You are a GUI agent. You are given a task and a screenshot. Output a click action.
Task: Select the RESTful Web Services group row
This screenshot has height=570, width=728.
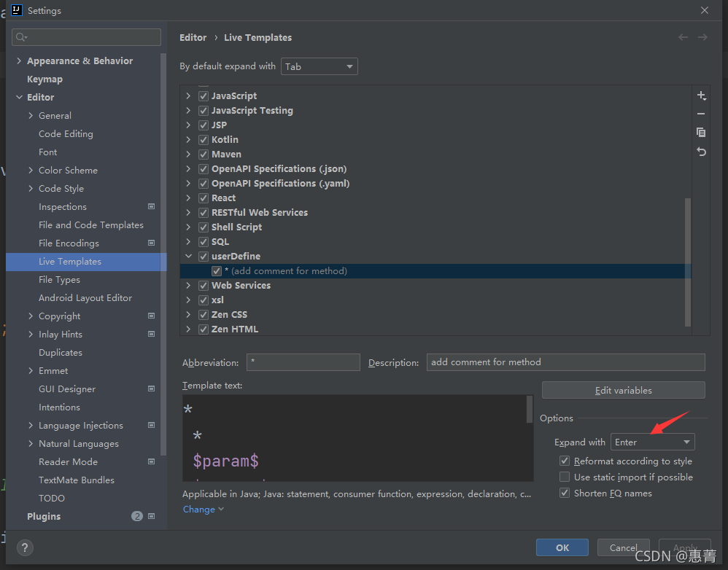(435, 212)
